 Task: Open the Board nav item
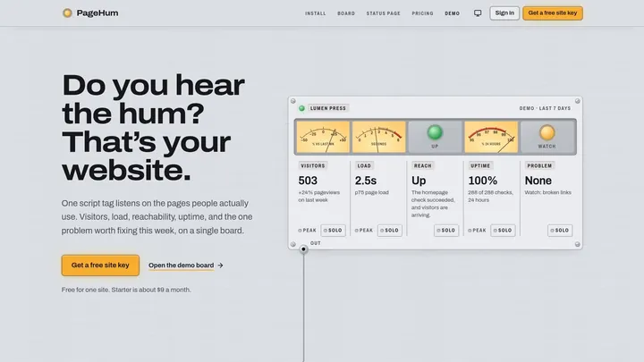tap(346, 13)
